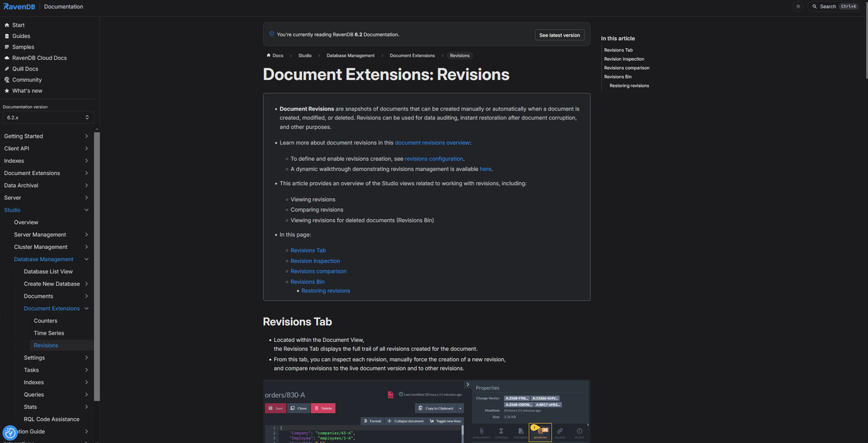Open the documentation version 6.2.x dropdown

(x=48, y=117)
